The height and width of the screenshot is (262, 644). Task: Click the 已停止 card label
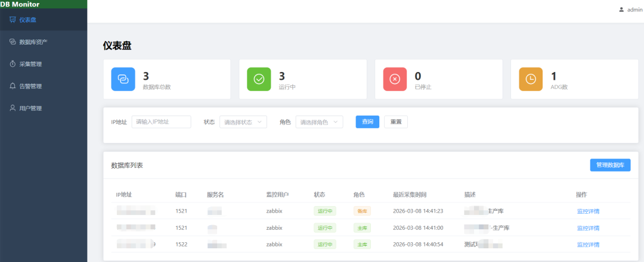coord(423,87)
